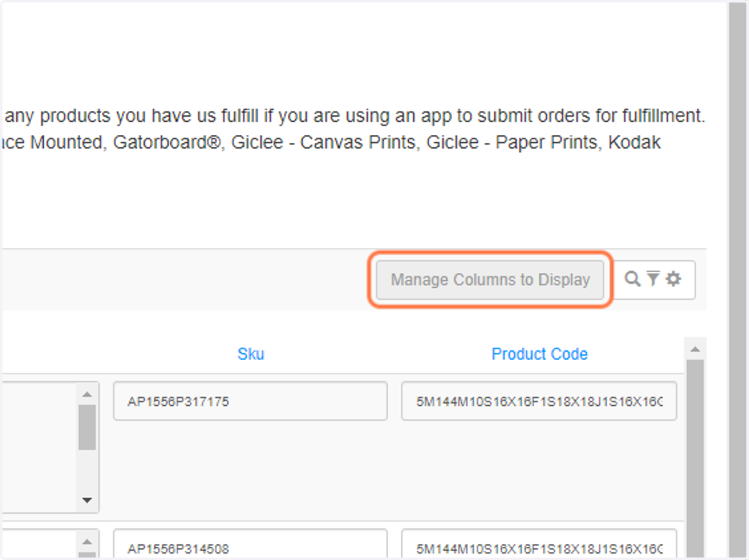Click the text 'Giclee - Paper Prints'
The image size is (749, 560).
point(514,143)
